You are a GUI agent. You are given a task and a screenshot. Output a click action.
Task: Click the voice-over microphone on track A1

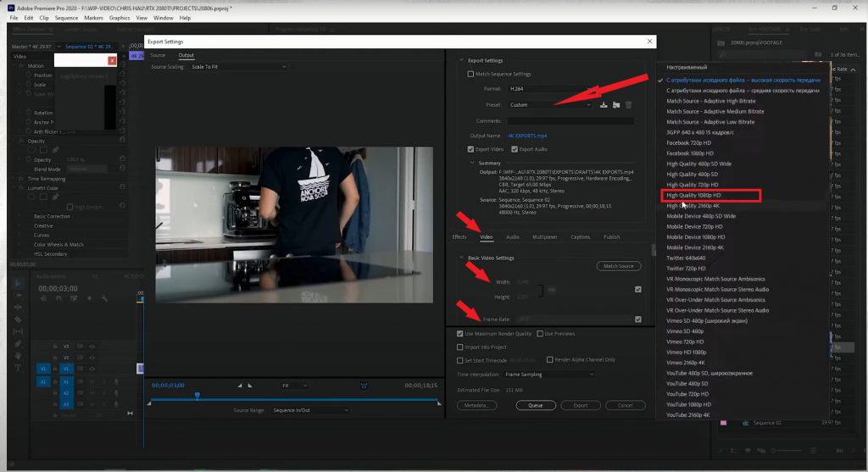coord(115,382)
